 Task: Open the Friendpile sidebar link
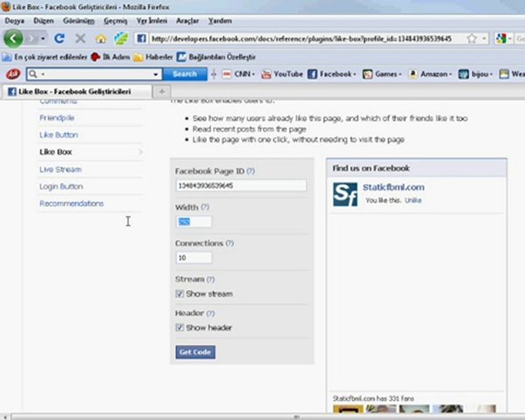[57, 118]
